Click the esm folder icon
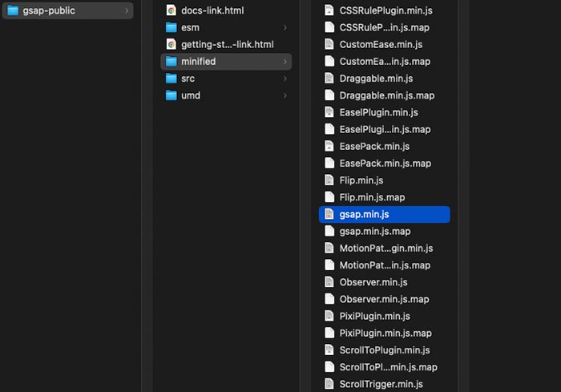 (x=171, y=27)
